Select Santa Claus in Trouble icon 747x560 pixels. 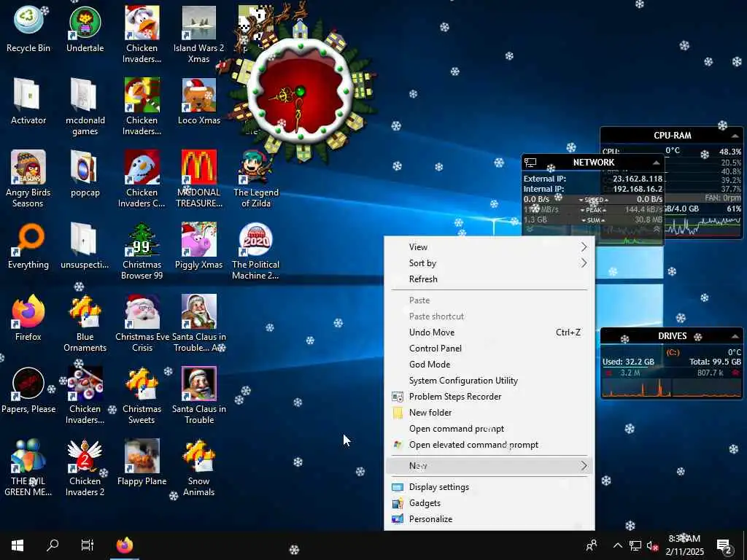198,396
